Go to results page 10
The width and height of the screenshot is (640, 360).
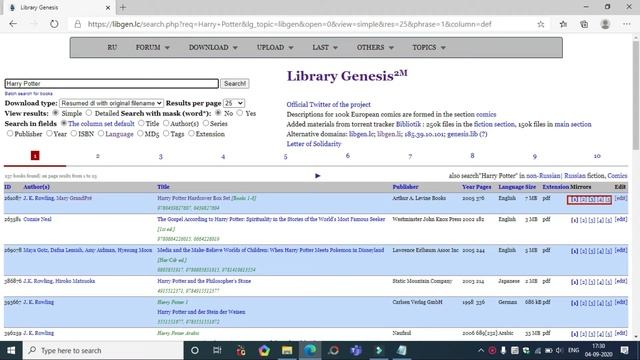597,156
